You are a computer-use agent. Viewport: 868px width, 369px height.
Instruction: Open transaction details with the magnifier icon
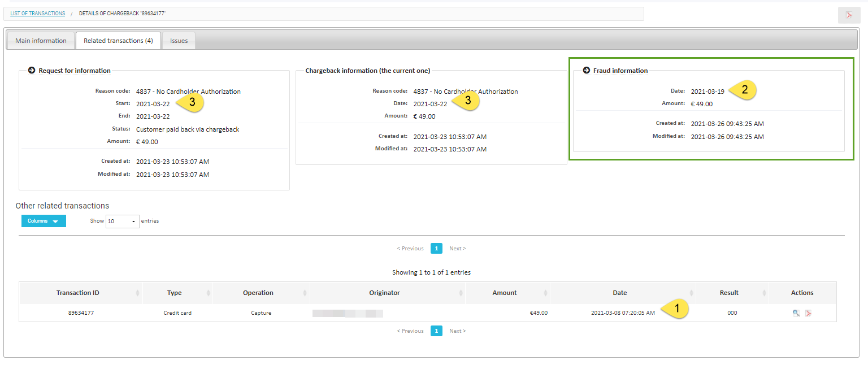796,312
